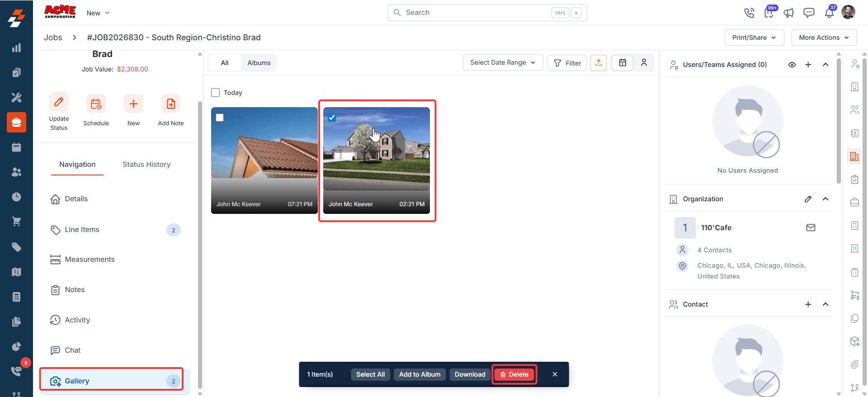Screen dimensions: 868x397
Task: Click the Search input field
Action: coord(487,13)
